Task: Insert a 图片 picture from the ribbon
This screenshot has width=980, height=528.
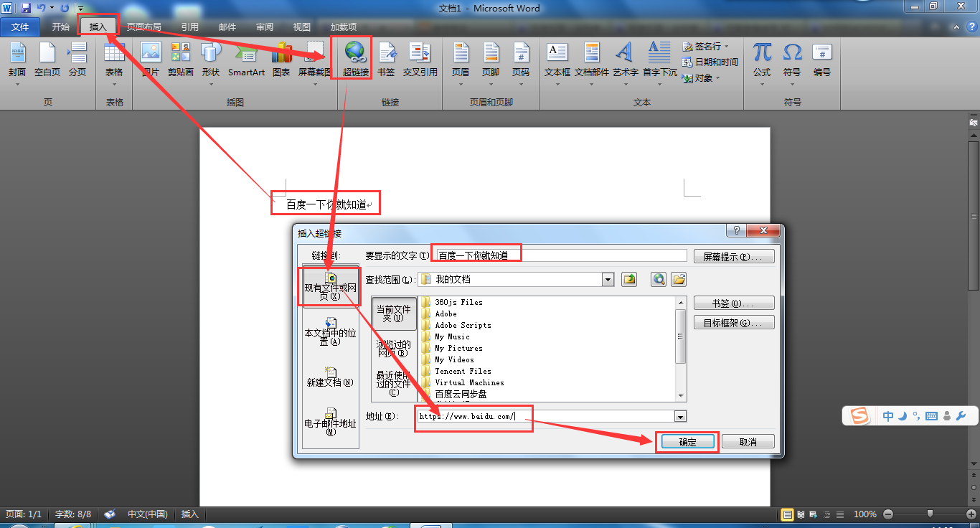Action: point(151,58)
